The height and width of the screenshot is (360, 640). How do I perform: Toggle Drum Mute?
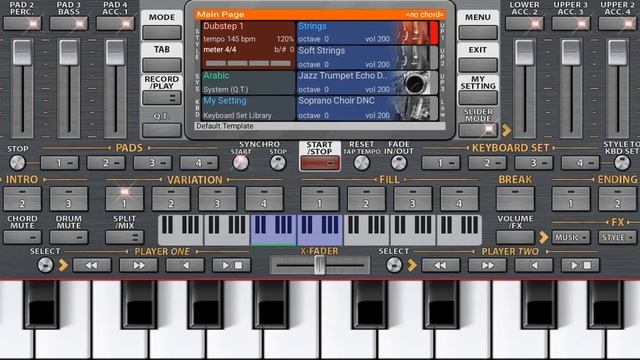(69, 237)
